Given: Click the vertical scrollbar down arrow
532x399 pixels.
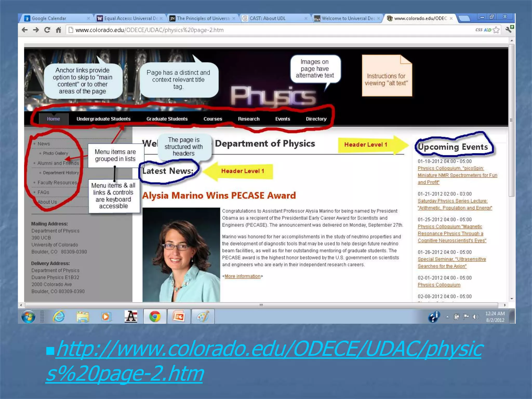Looking at the screenshot, I should tap(511, 299).
